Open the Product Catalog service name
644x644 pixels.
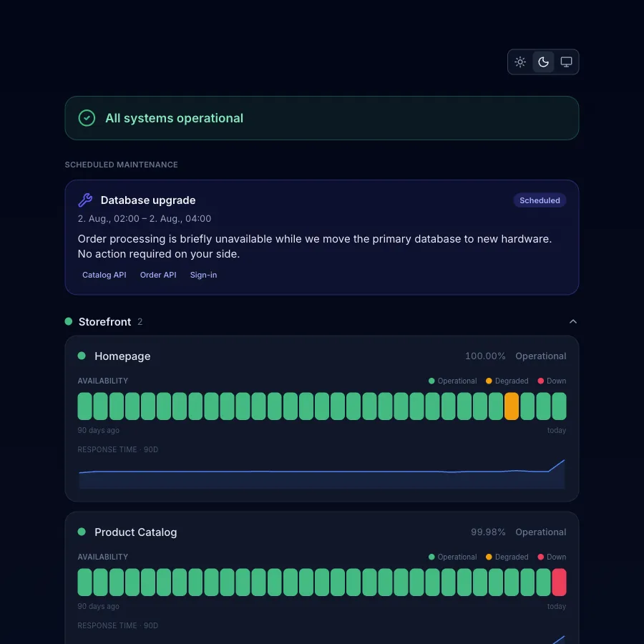(135, 532)
